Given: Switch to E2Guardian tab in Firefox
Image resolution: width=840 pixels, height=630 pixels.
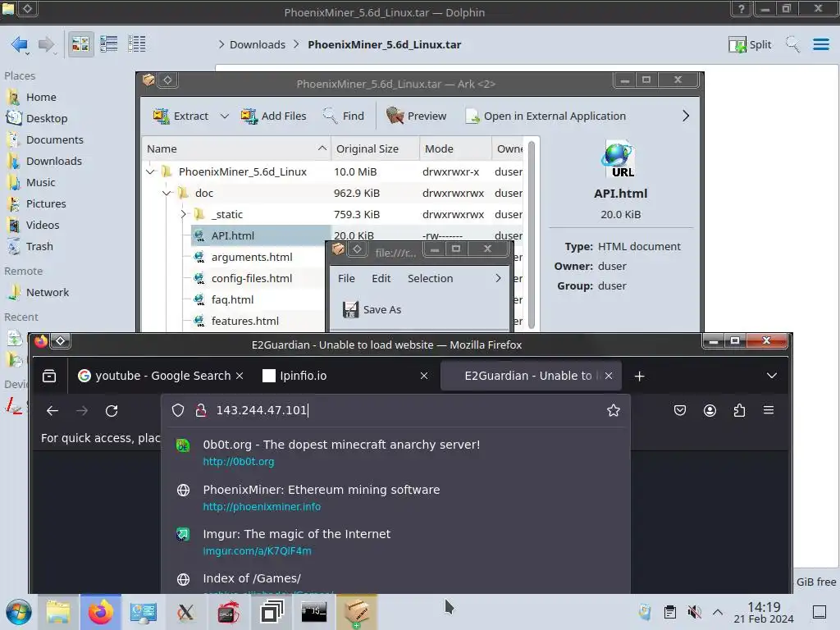Looking at the screenshot, I should 531,376.
